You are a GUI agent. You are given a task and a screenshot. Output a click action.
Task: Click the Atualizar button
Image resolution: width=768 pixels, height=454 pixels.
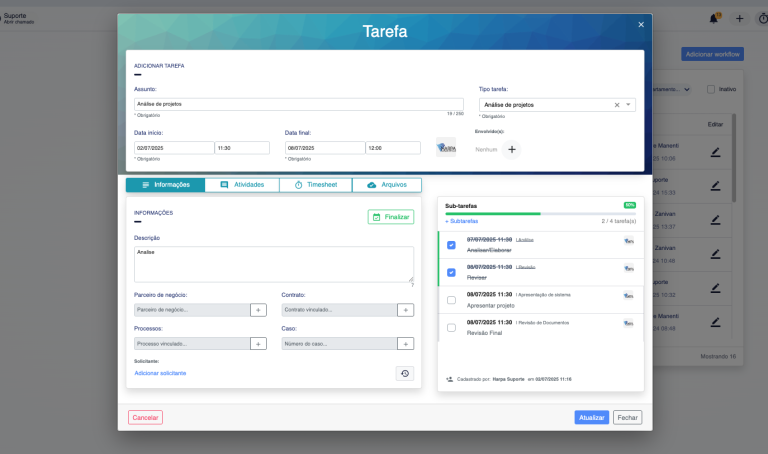pyautogui.click(x=592, y=417)
